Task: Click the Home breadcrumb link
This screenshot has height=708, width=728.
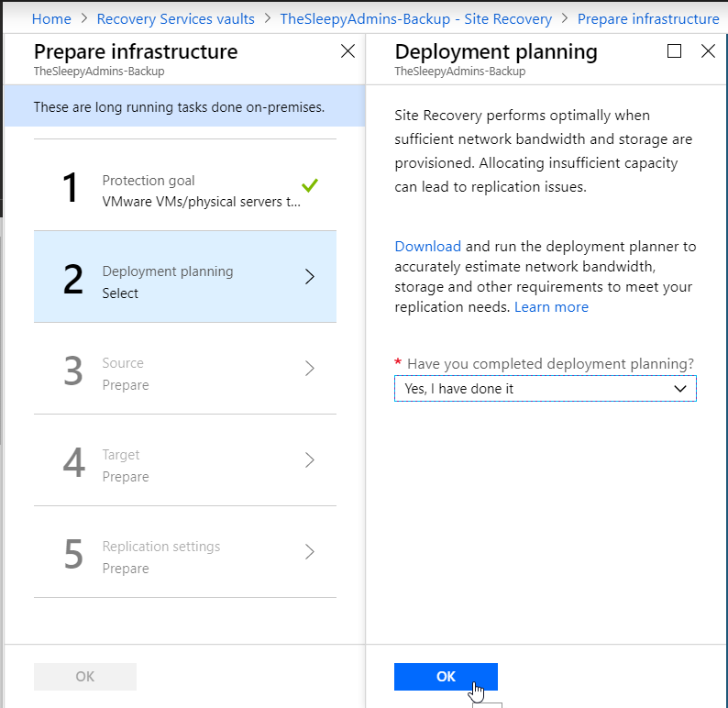Action: point(50,18)
